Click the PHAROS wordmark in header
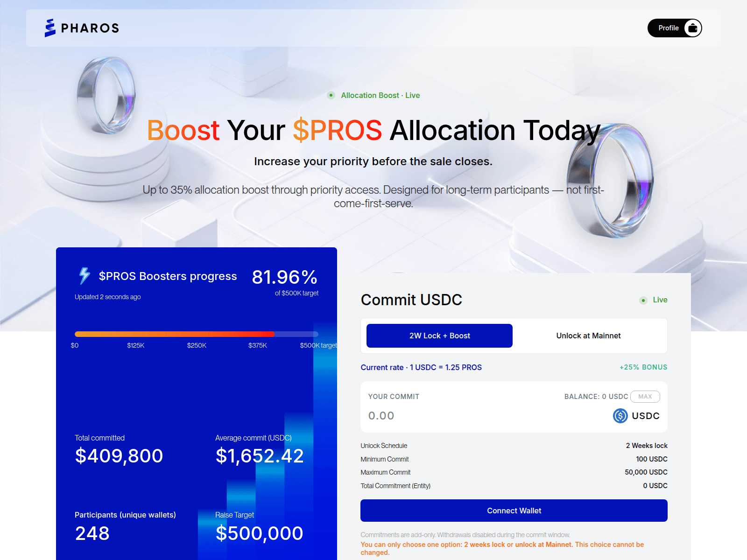Viewport: 747px width, 560px height. 90,28
